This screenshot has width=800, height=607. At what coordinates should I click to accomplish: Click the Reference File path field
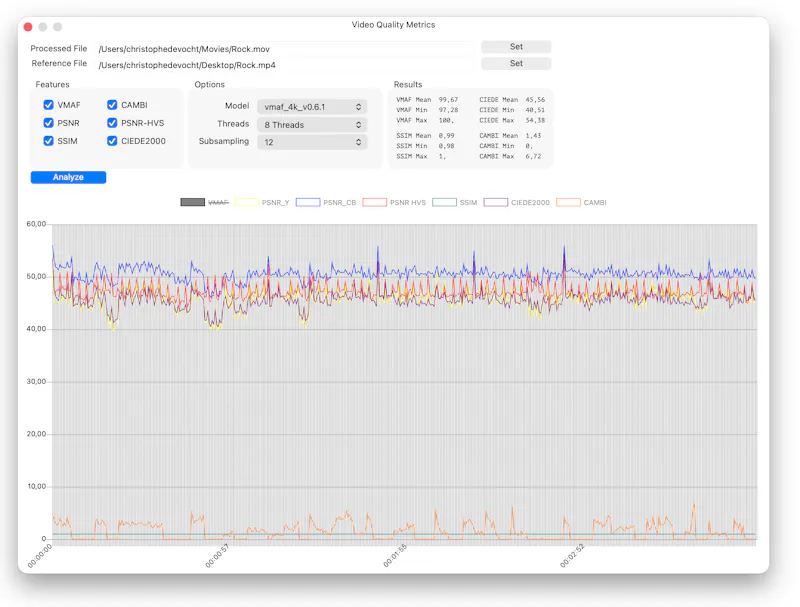285,65
